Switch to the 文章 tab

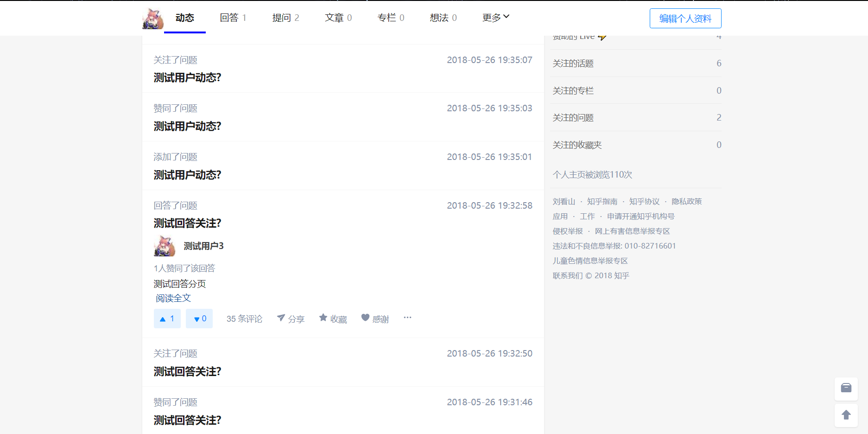[x=338, y=18]
